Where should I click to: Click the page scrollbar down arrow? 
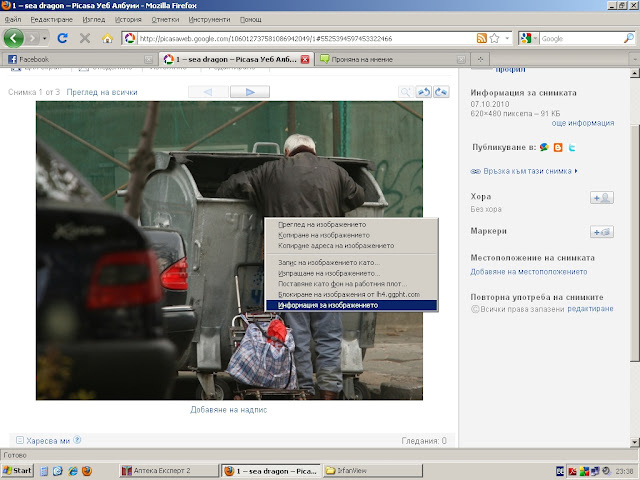[x=635, y=442]
